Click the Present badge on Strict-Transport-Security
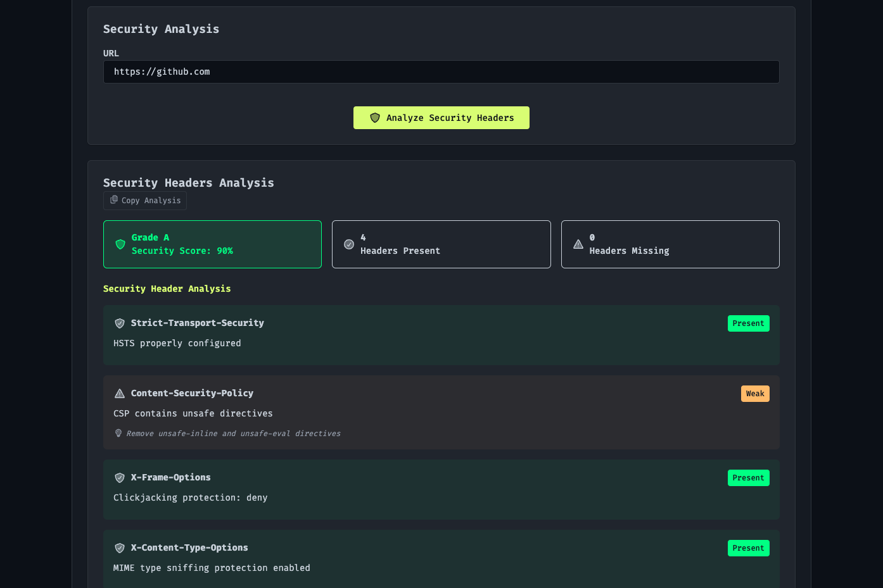This screenshot has width=883, height=588. click(749, 323)
